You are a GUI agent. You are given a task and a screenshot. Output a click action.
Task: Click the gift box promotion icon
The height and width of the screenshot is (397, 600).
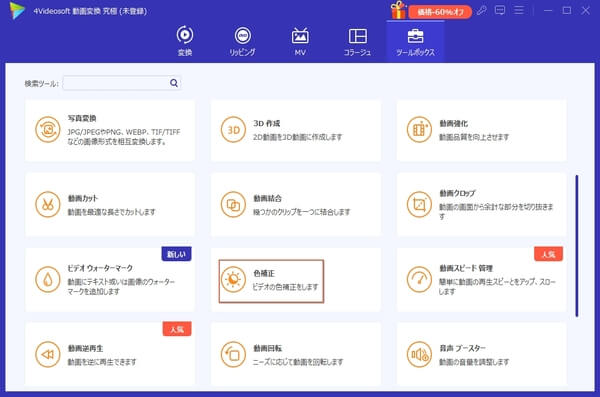point(398,10)
